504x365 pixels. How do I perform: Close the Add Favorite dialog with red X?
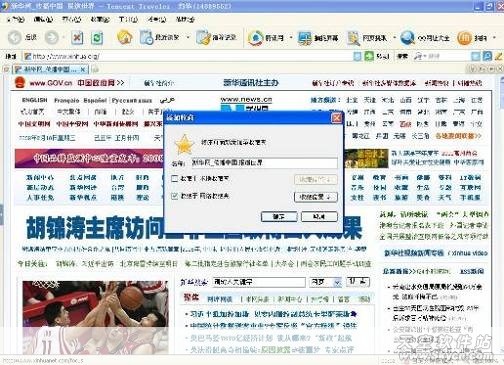click(337, 117)
